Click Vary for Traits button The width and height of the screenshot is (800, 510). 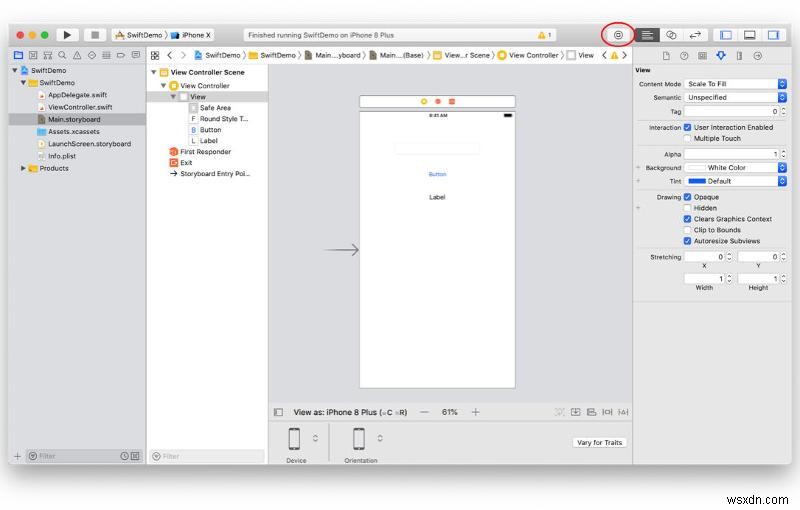[599, 443]
